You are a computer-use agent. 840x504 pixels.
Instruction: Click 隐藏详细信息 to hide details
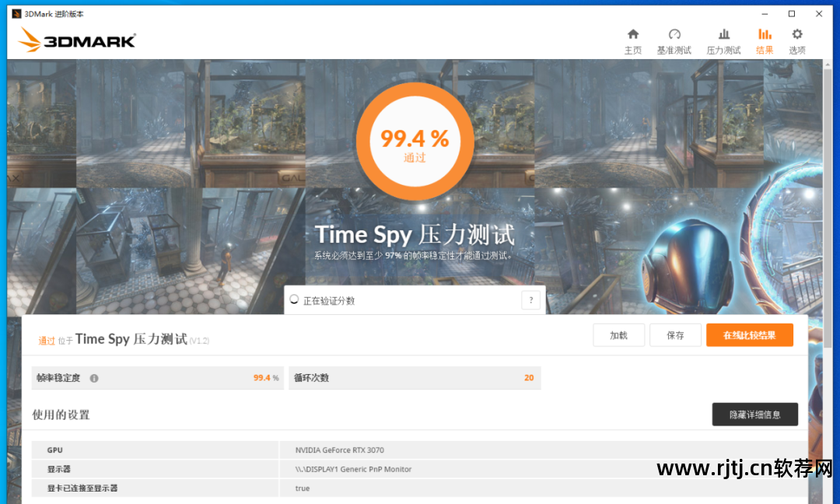754,415
